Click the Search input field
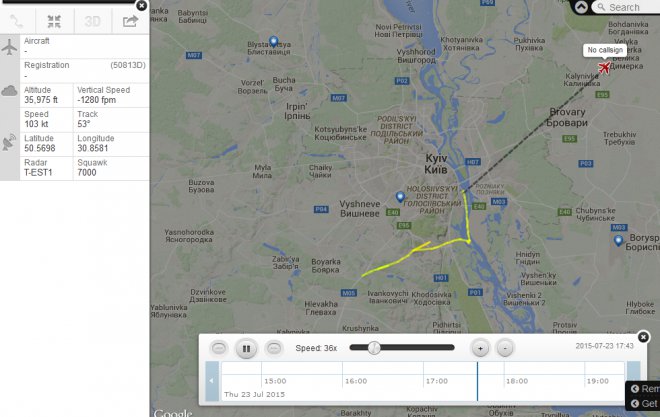The height and width of the screenshot is (417, 660). pyautogui.click(x=626, y=7)
